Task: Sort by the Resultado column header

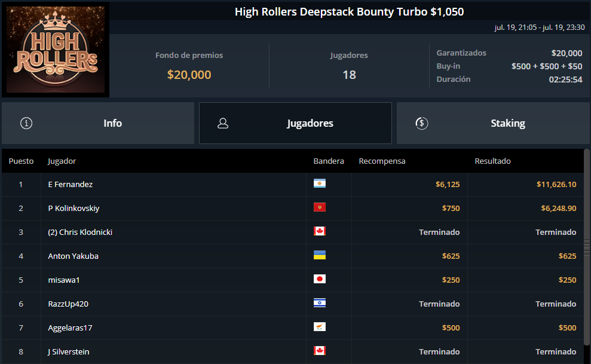Action: point(492,161)
